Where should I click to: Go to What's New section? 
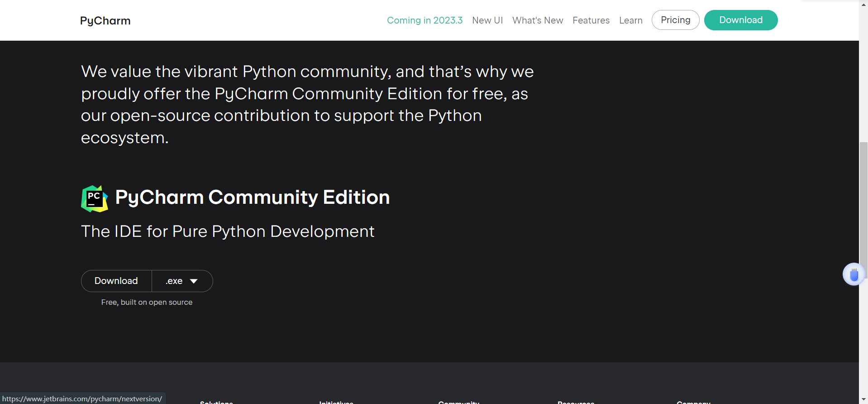click(538, 20)
